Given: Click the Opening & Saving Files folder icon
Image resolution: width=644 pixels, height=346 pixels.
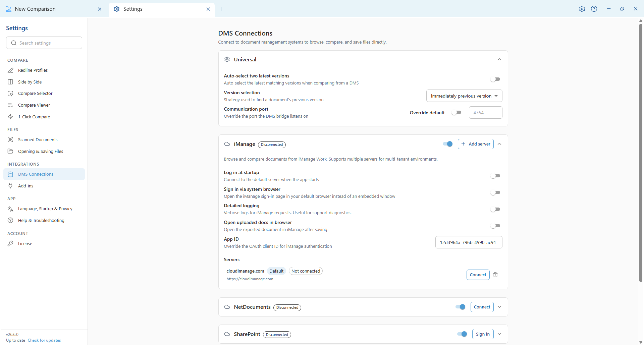Looking at the screenshot, I should (x=10, y=152).
